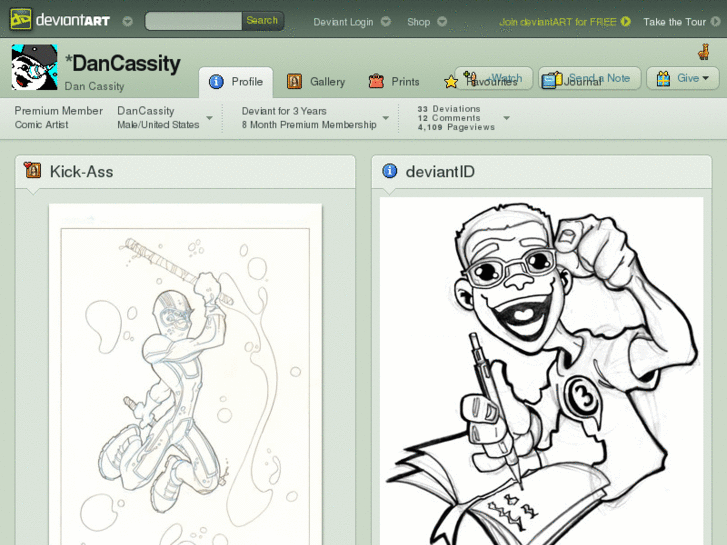727x545 pixels.
Task: Open the deviantID cartoon drawing
Action: click(x=541, y=371)
